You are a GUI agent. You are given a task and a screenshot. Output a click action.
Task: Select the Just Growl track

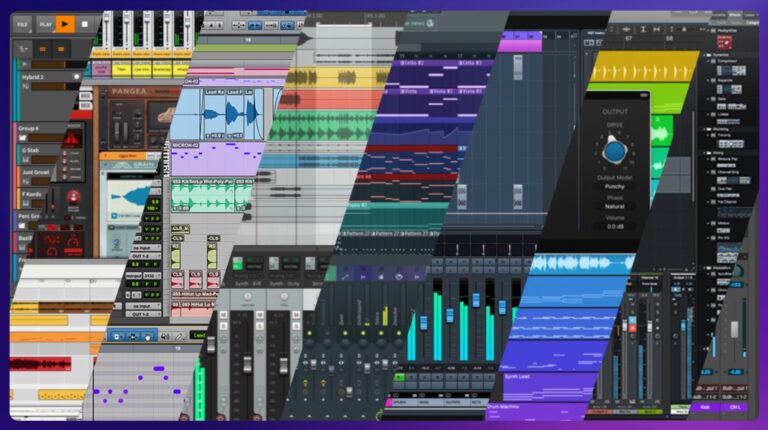click(36, 172)
